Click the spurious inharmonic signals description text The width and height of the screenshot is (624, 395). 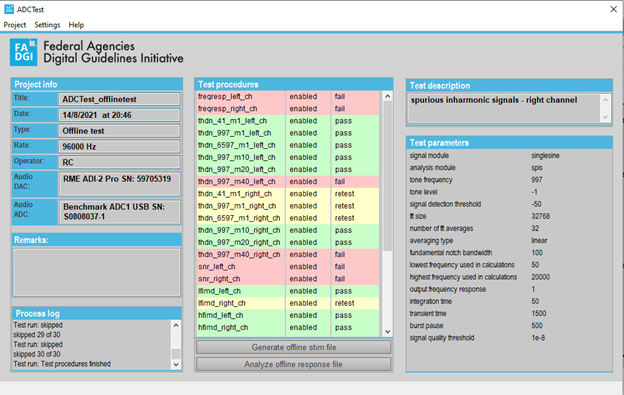point(494,100)
